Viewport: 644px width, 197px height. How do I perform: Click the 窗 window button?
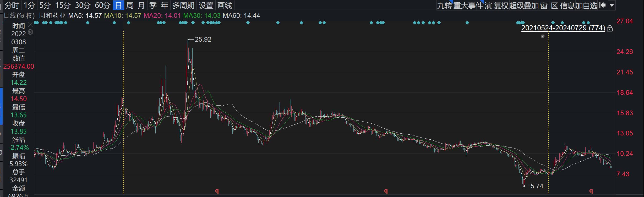tap(544, 6)
